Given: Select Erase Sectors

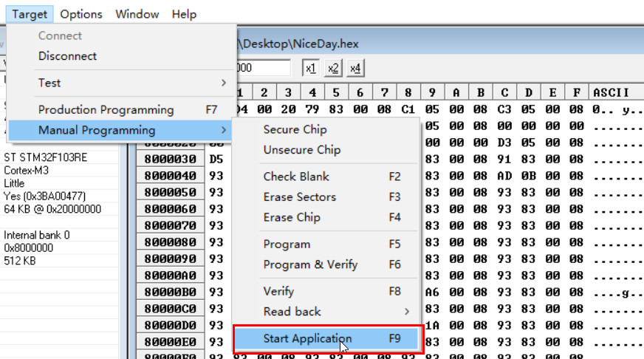Looking at the screenshot, I should [x=326, y=197].
